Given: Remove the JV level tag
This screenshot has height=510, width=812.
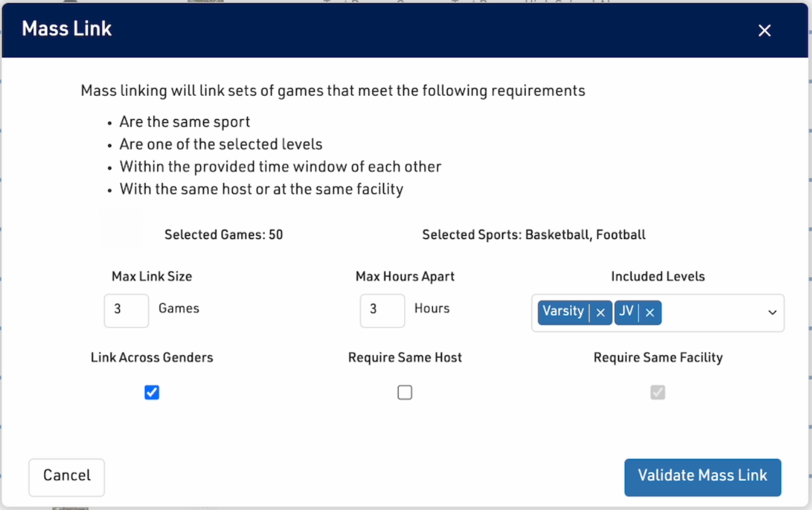Looking at the screenshot, I should point(650,313).
